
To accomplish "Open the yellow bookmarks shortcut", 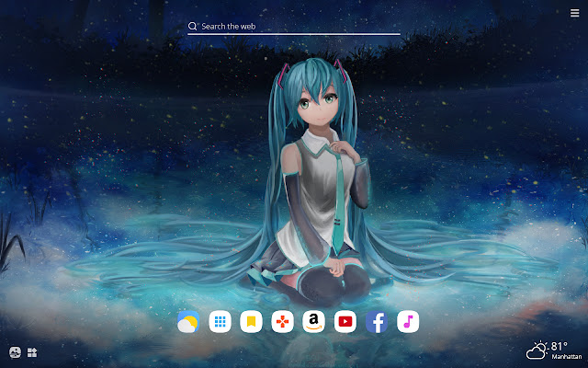I will [251, 322].
